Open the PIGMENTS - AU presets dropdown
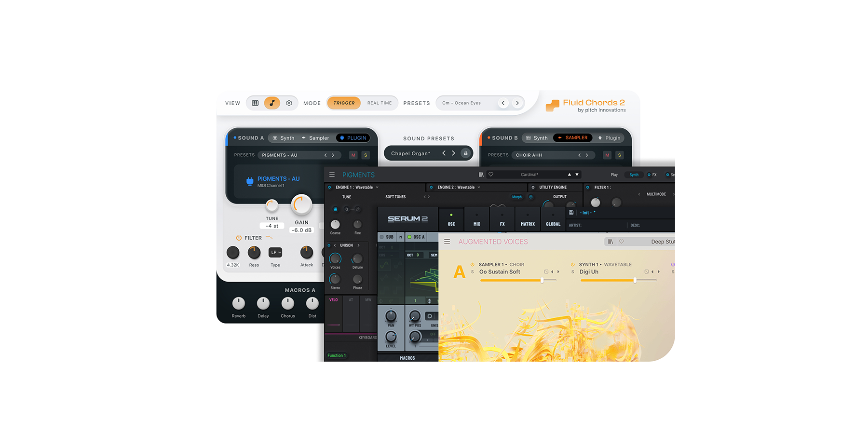Viewport: 868px width, 434px height. (x=299, y=155)
